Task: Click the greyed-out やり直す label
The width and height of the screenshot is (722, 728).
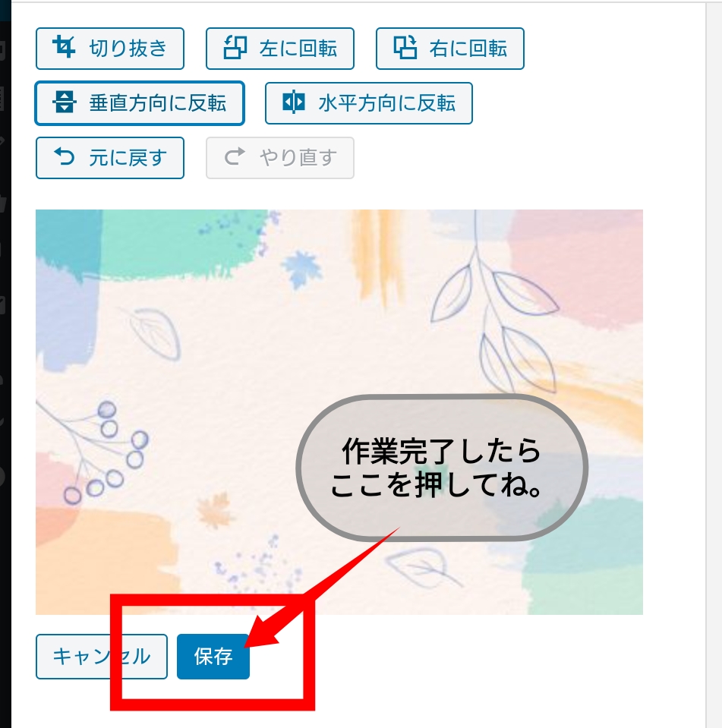Action: (x=298, y=158)
